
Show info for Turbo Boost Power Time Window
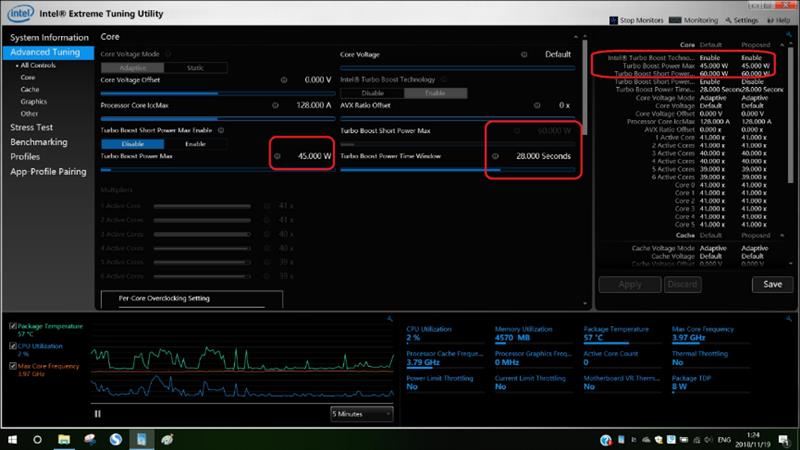point(495,156)
